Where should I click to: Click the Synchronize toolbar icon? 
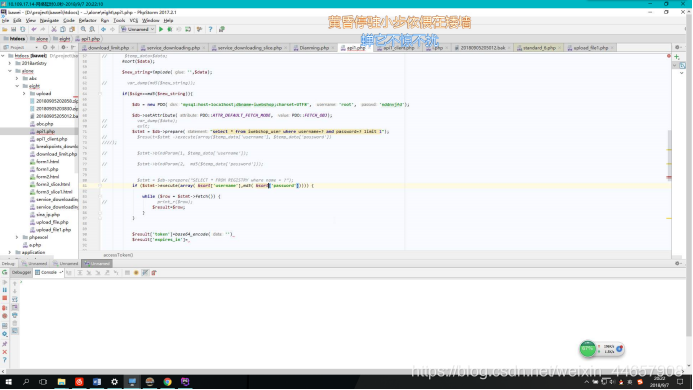tap(23, 29)
